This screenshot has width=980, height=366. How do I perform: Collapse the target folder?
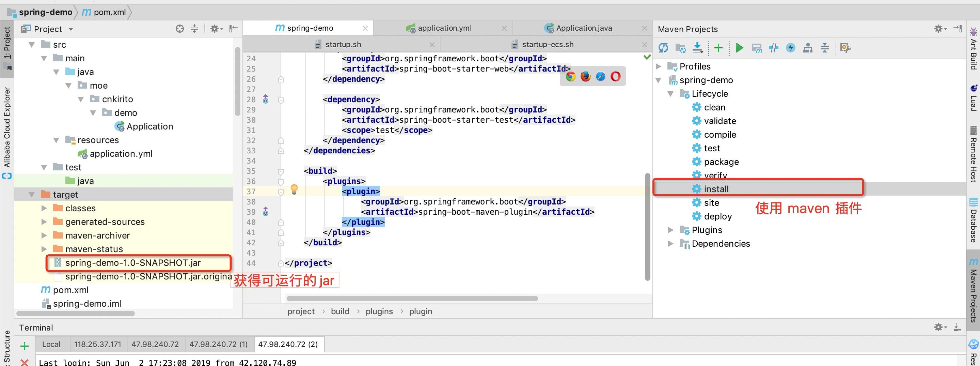(x=32, y=195)
